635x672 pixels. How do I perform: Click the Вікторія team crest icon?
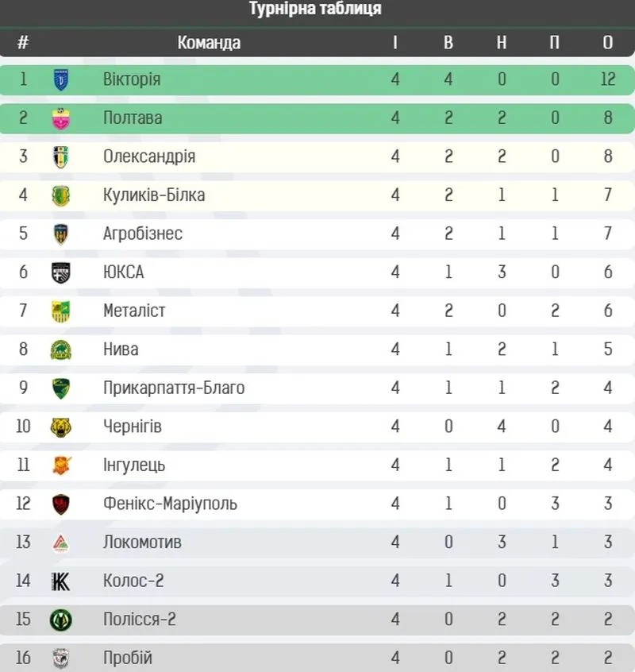pos(61,79)
